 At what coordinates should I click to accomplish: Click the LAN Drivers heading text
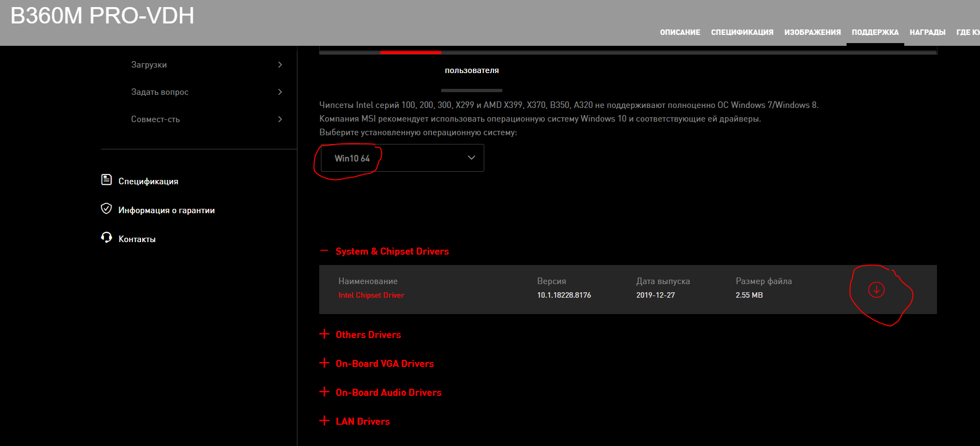363,421
